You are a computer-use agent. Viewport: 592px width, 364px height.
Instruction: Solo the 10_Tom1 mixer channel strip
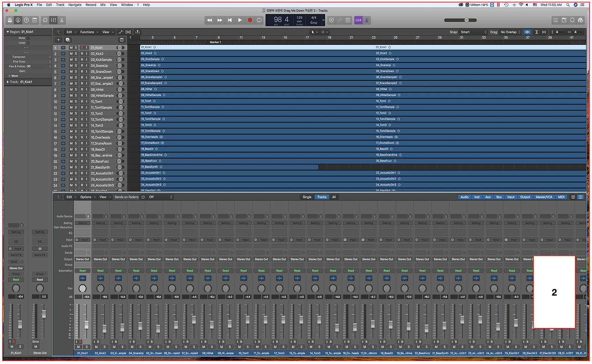point(247,347)
